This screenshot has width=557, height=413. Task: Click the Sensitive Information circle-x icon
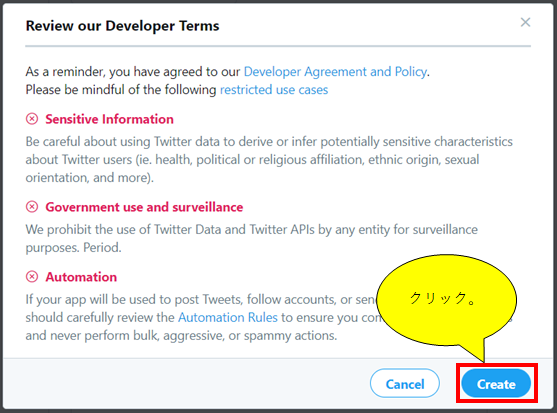point(32,119)
